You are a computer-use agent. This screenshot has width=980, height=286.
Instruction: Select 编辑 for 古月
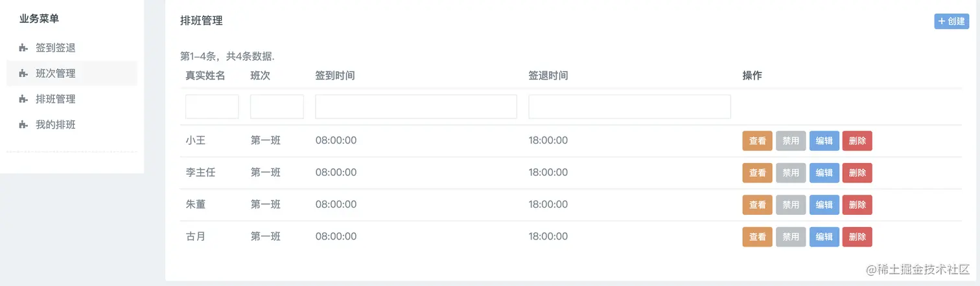tap(824, 237)
